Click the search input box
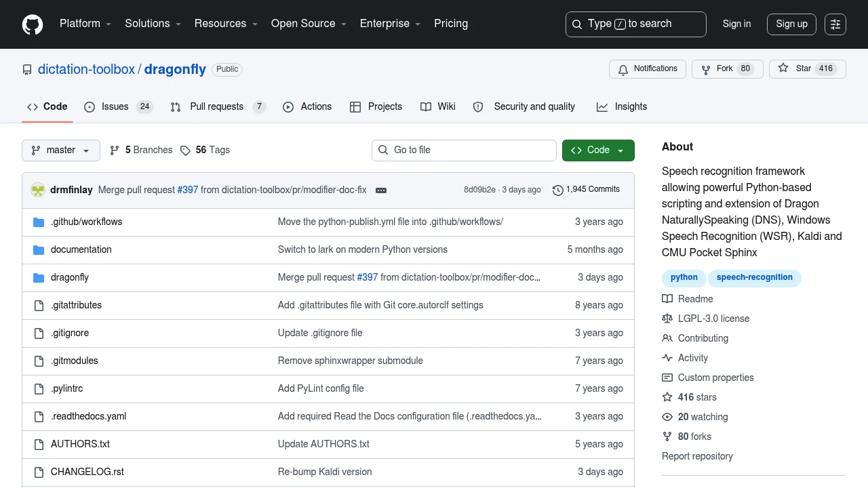Viewport: 868px width, 488px height. (x=636, y=24)
